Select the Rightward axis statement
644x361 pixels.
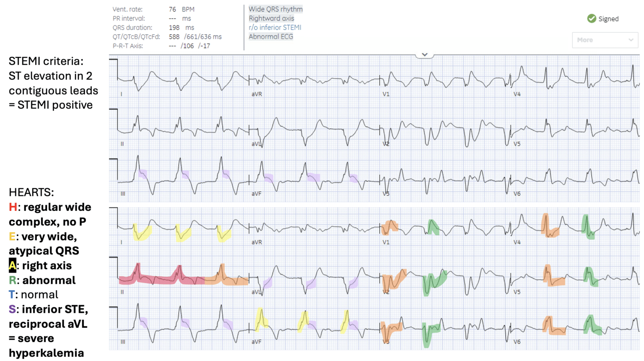[271, 18]
